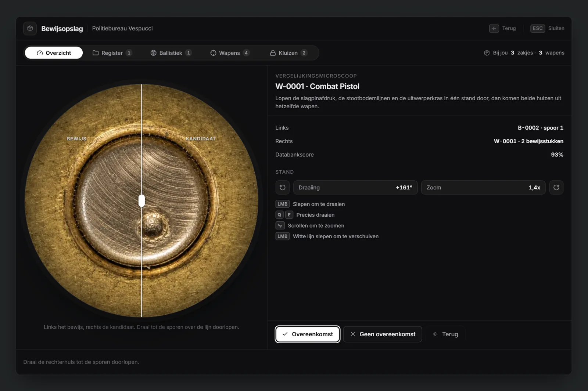The image size is (588, 391).
Task: Click the KANDIDAAT half of the microscope image
Action: [200, 201]
